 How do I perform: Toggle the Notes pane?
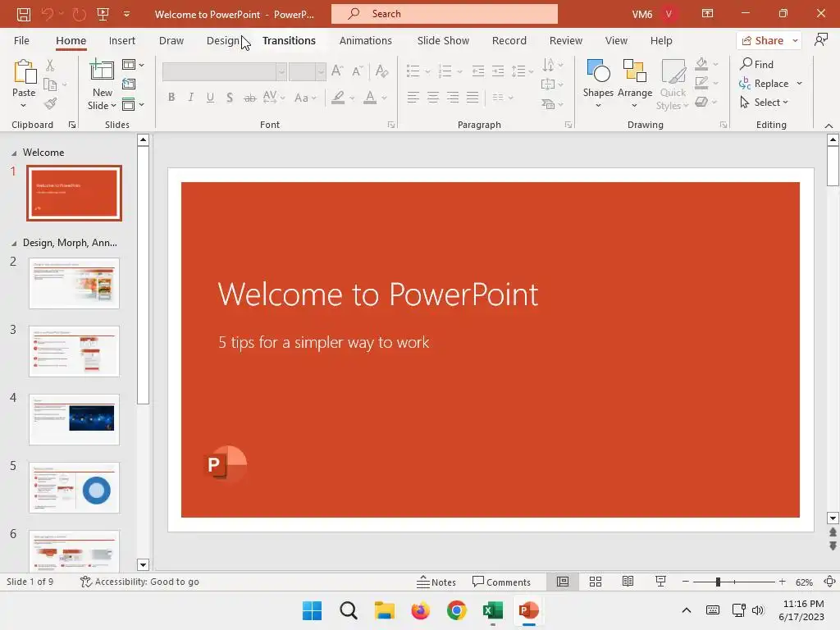pos(436,582)
